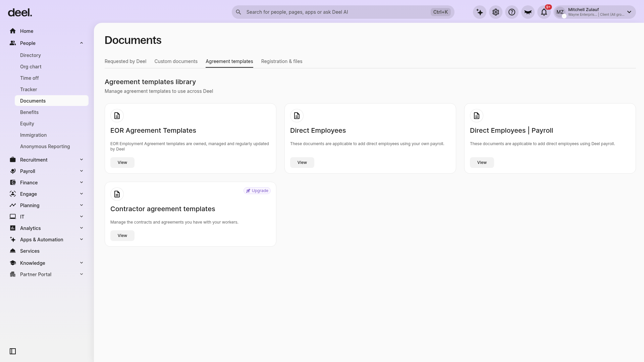
Task: Open Immigration in the sidebar
Action: point(52,135)
